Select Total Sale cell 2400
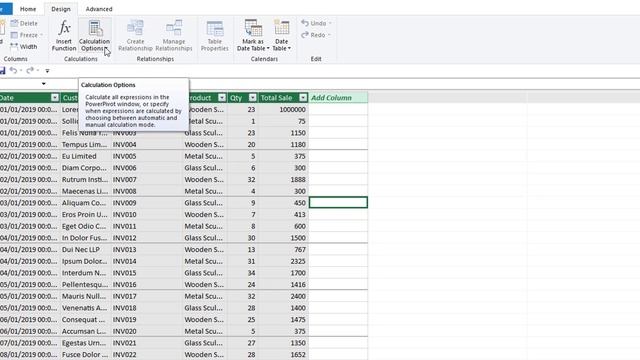The height and width of the screenshot is (360, 640). click(x=283, y=296)
